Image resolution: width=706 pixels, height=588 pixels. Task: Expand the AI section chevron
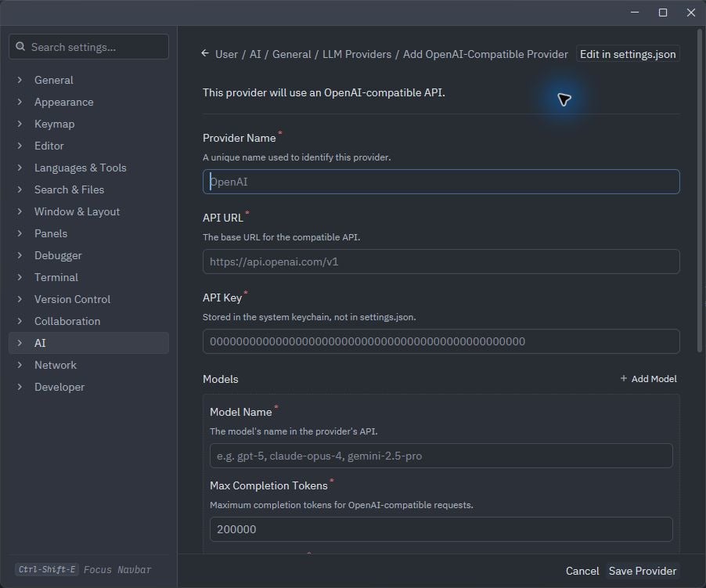coord(20,343)
